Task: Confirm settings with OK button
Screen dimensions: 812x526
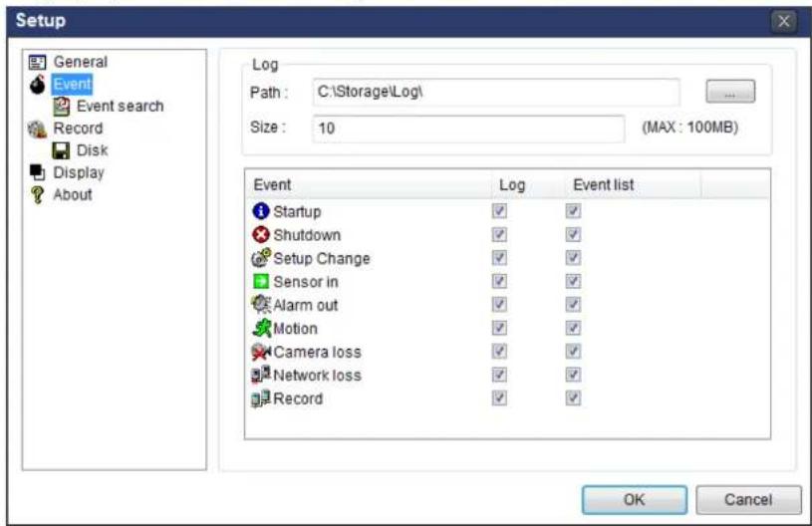Action: (635, 499)
